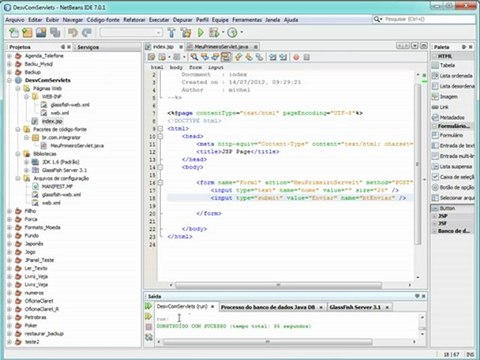The height and width of the screenshot is (360, 480).
Task: Click the Redo arrow icon
Action: pyautogui.click(x=87, y=32)
